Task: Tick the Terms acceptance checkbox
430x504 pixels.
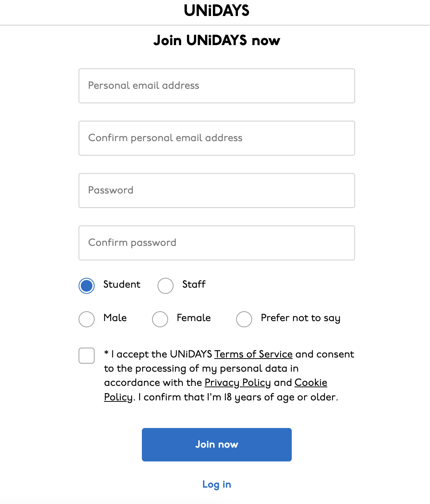Action: [87, 356]
